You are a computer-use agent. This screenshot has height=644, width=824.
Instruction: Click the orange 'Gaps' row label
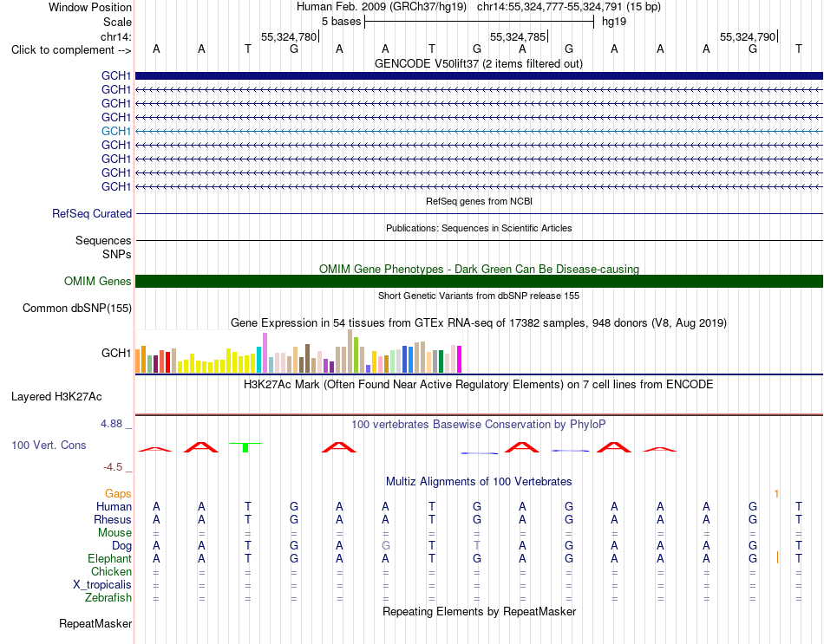click(118, 494)
